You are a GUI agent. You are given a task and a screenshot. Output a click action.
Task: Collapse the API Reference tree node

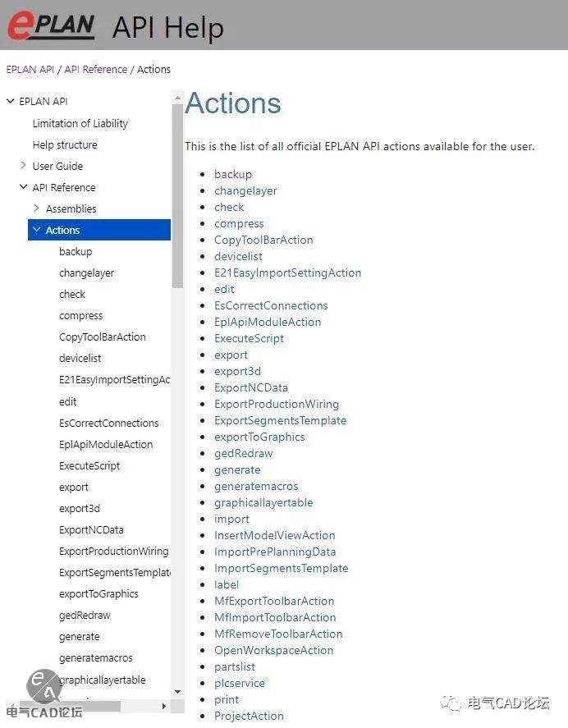point(24,187)
